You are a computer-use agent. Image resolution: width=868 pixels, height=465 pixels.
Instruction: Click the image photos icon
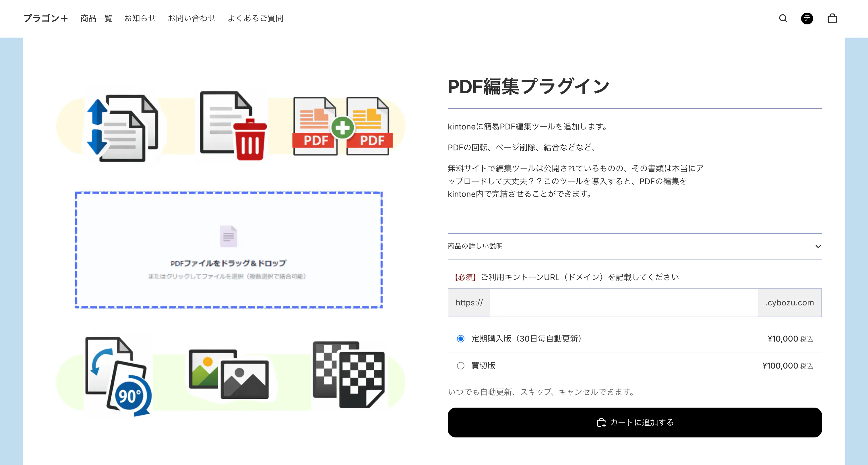[x=229, y=374]
